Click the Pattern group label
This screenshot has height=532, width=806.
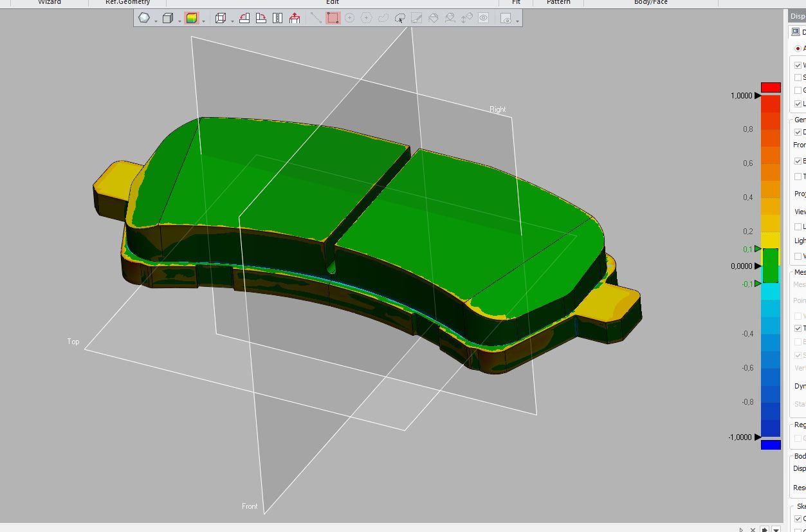coord(558,3)
